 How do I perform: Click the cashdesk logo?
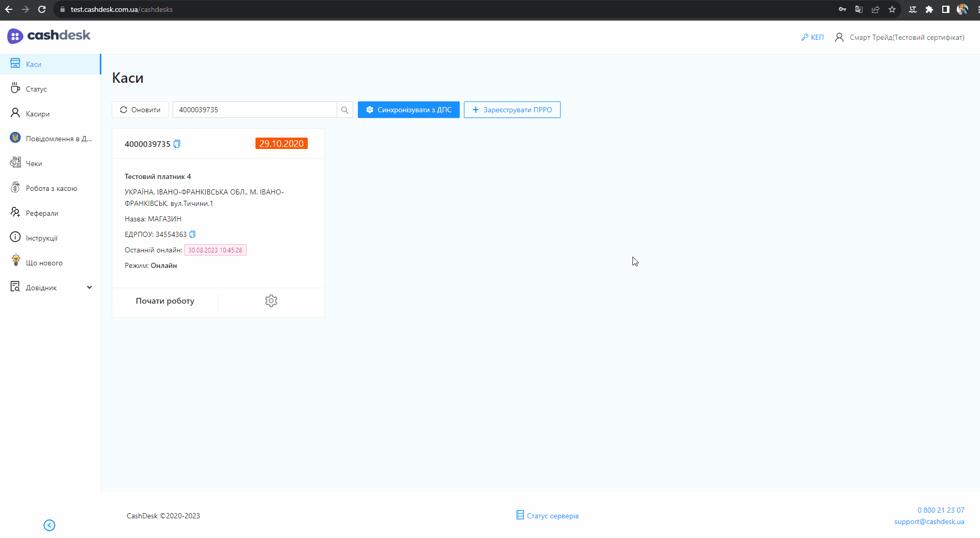point(49,36)
